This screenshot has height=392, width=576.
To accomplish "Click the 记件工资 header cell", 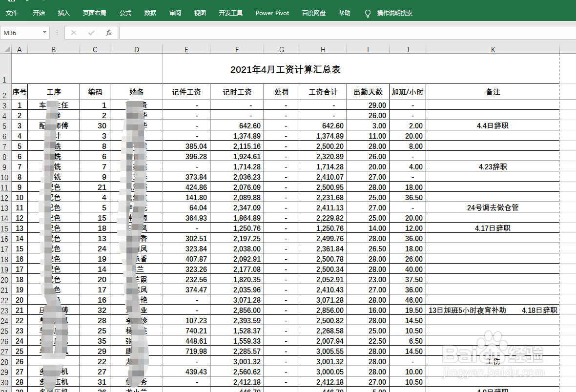I will [x=186, y=92].
